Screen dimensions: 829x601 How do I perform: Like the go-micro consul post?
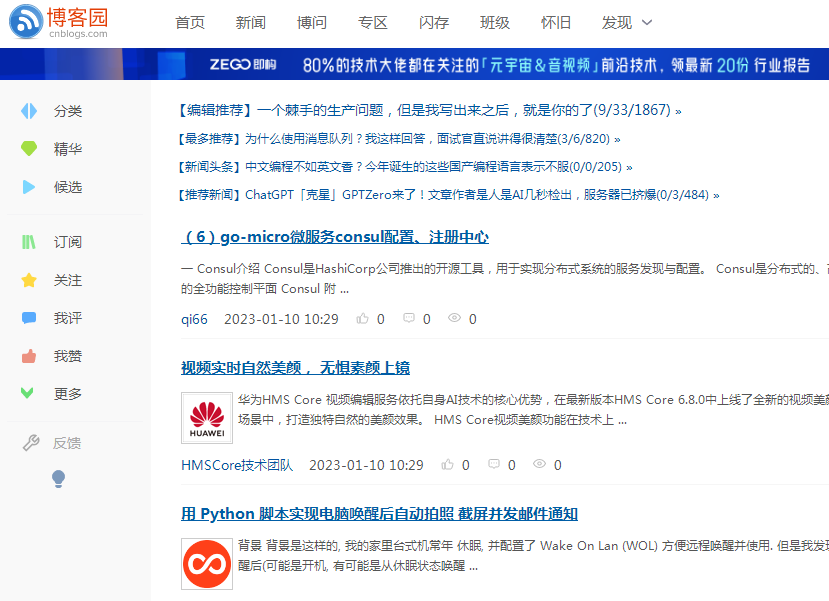point(363,319)
